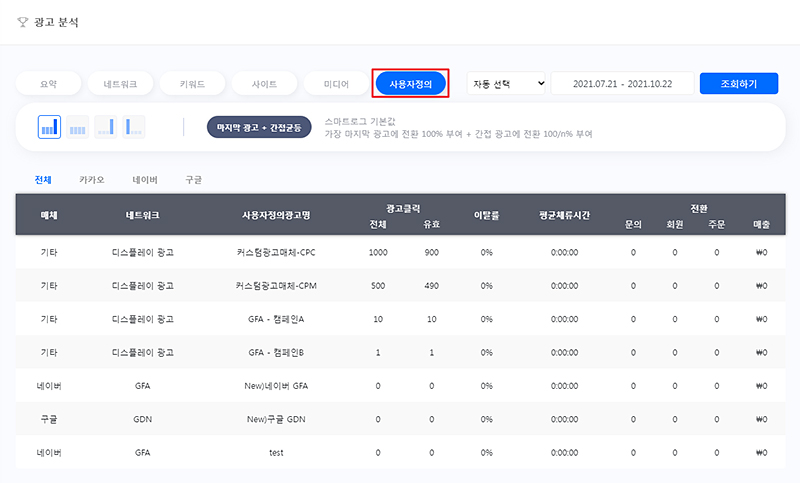The image size is (800, 483).
Task: Click the date range field 2021.07.21 - 2021.10.22
Action: pyautogui.click(x=622, y=84)
